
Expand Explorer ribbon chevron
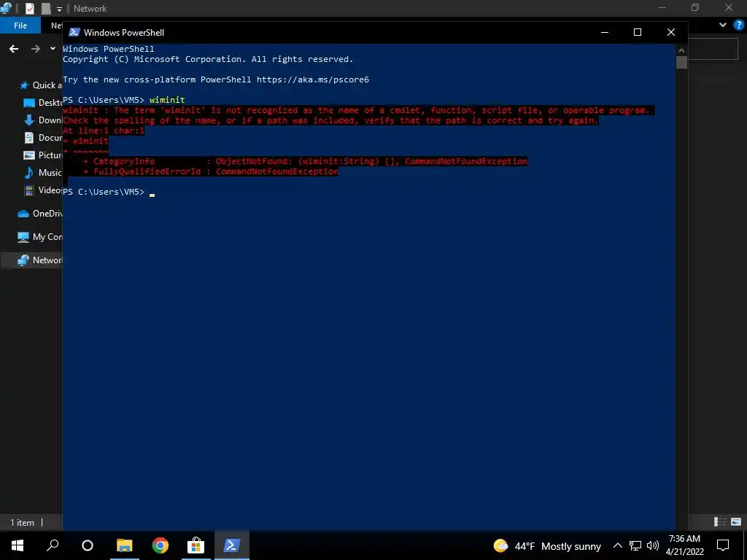pos(723,25)
